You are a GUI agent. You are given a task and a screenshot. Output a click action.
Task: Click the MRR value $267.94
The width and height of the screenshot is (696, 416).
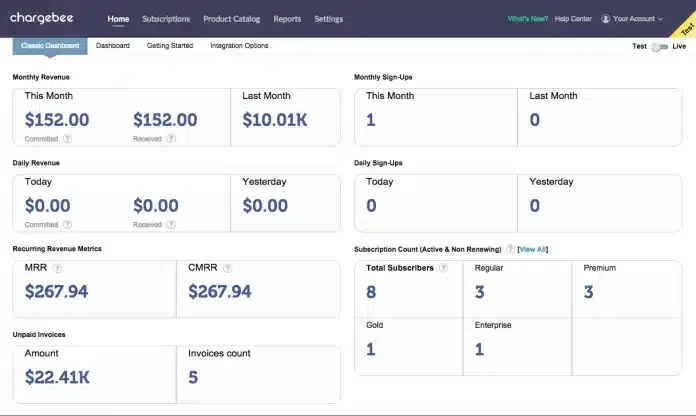click(x=56, y=291)
